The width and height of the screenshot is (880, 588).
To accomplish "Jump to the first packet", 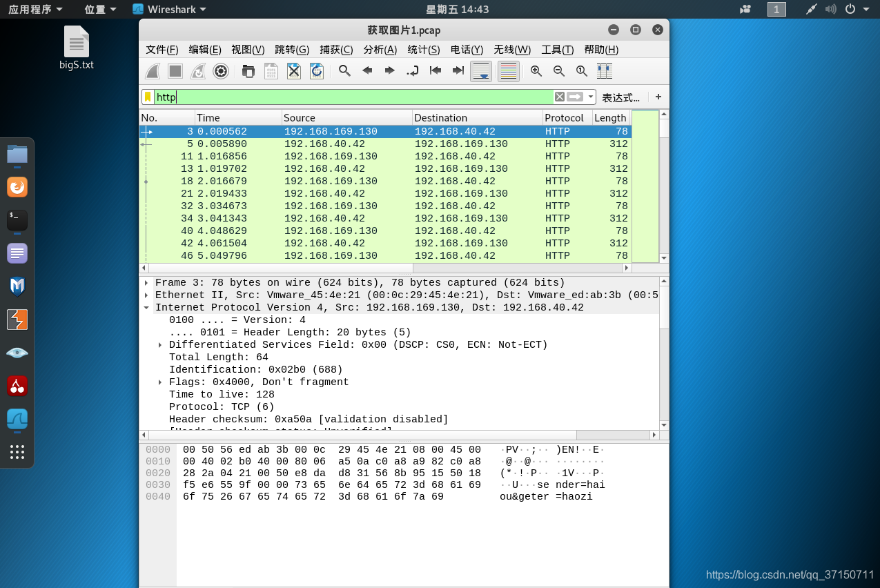I will (436, 71).
